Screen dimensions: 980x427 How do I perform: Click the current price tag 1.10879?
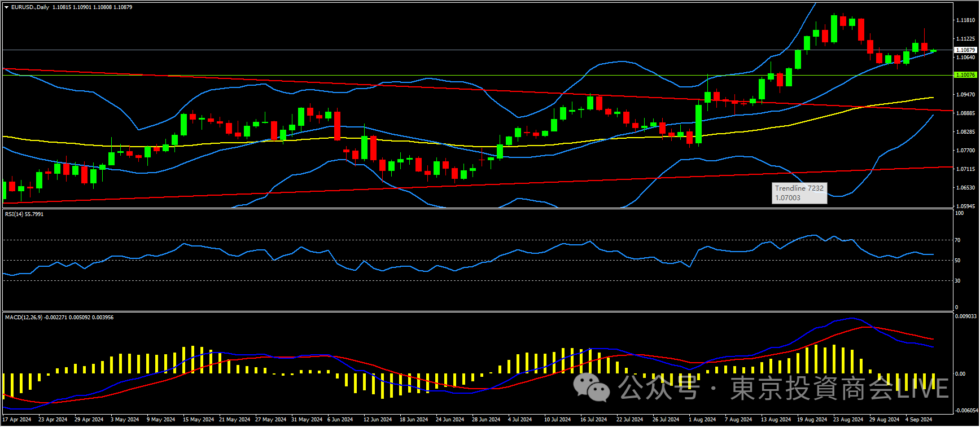point(965,50)
